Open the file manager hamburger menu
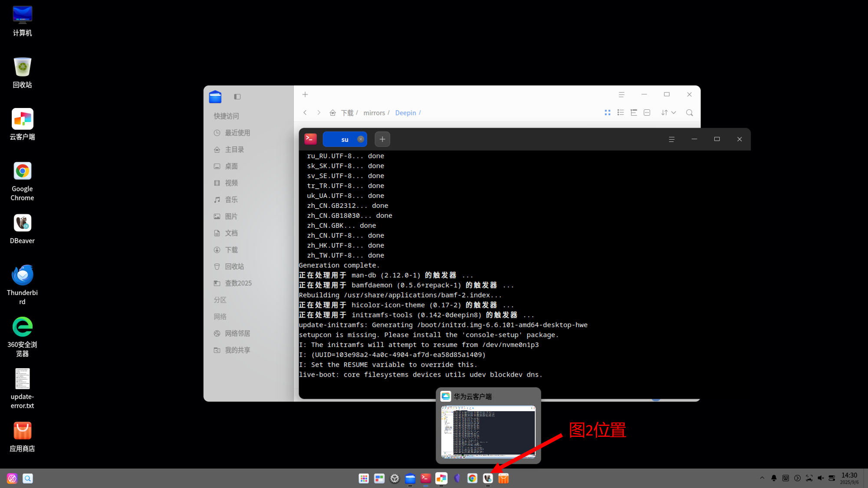 tap(621, 95)
